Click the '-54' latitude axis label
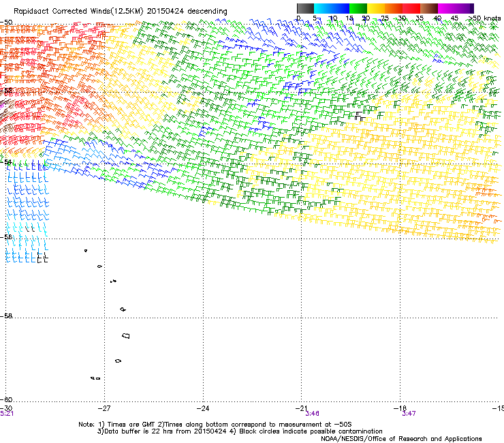The image size is (504, 443). tap(6, 162)
